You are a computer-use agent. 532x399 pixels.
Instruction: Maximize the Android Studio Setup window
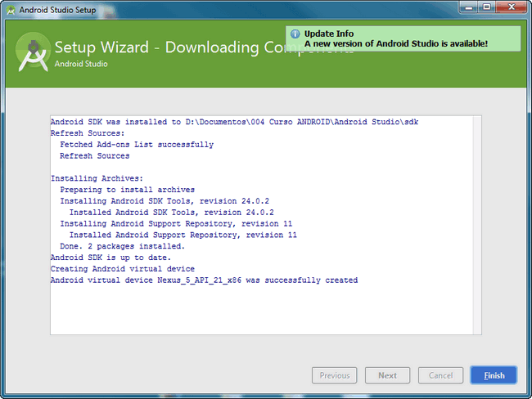[x=486, y=7]
